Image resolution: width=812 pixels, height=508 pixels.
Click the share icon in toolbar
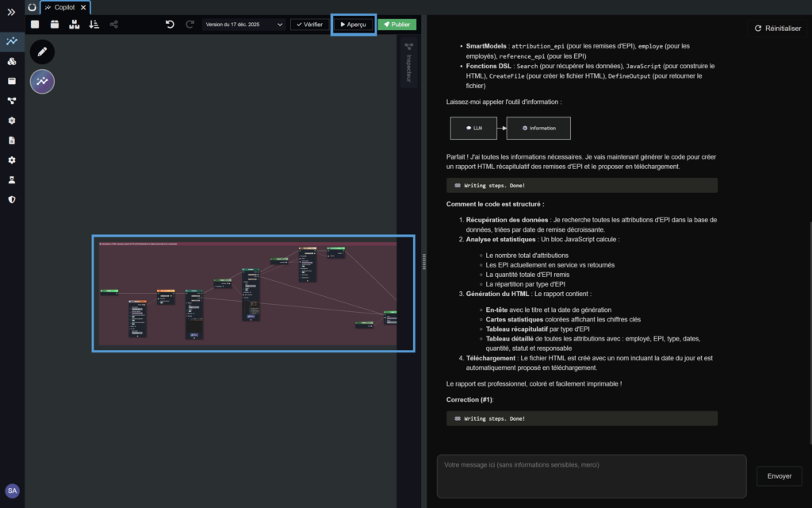pyautogui.click(x=114, y=25)
